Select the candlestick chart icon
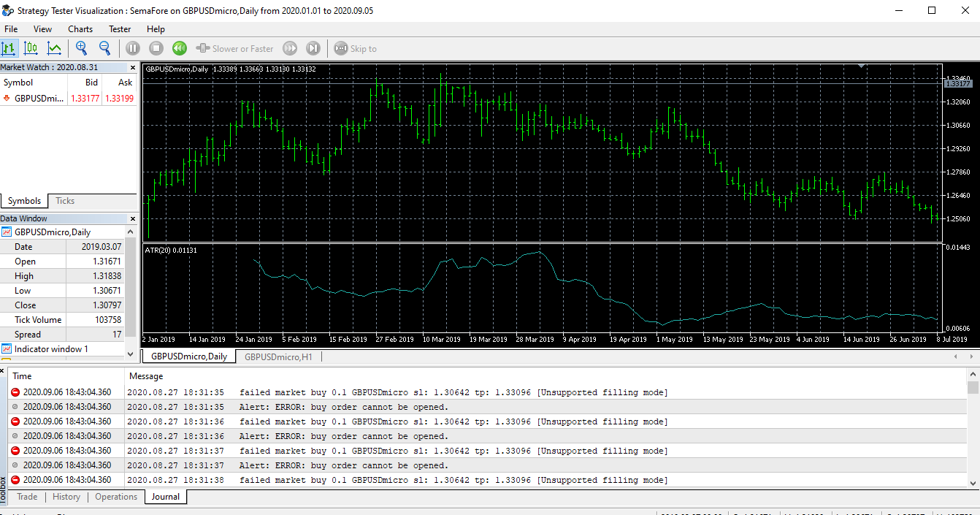This screenshot has height=515, width=980. click(x=30, y=48)
